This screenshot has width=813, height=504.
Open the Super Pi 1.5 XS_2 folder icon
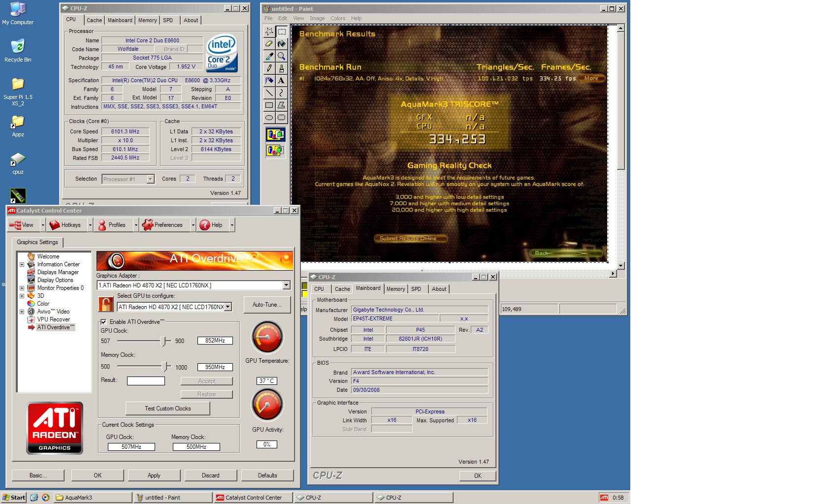(x=18, y=92)
